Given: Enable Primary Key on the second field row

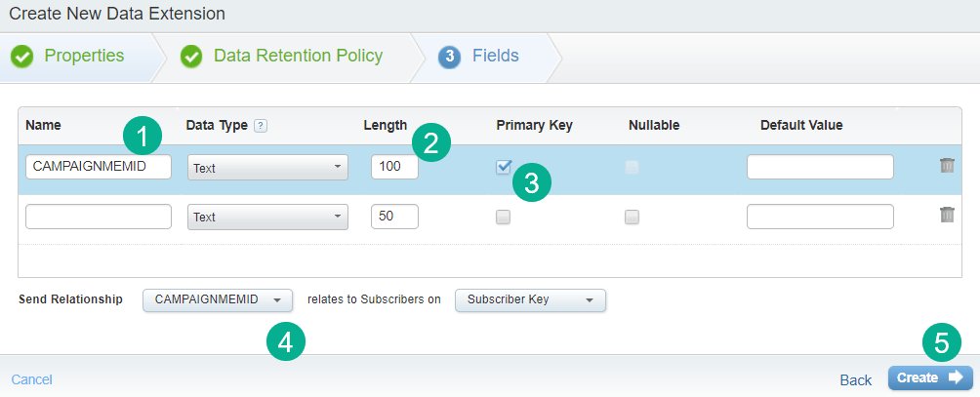Looking at the screenshot, I should coord(503,217).
